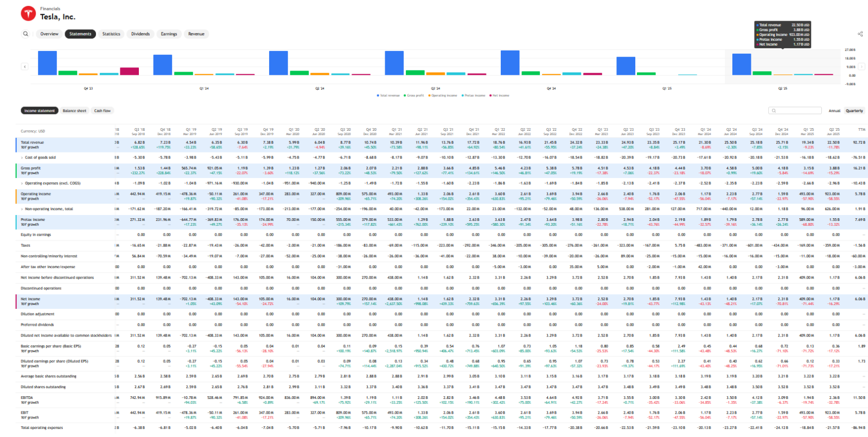Go to the Dividends tab
This screenshot has height=437, width=868.
tap(141, 34)
